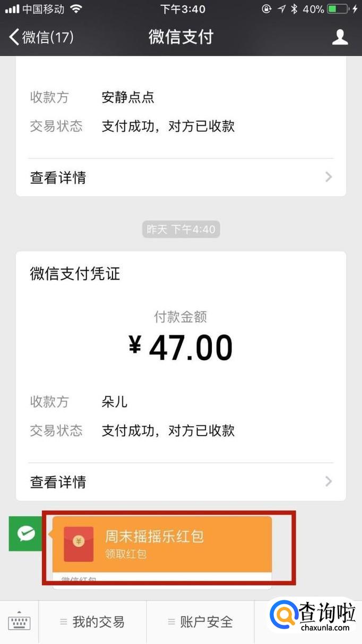
Task: Tap 查看详情 for the 朵儿 payment
Action: coord(58,482)
